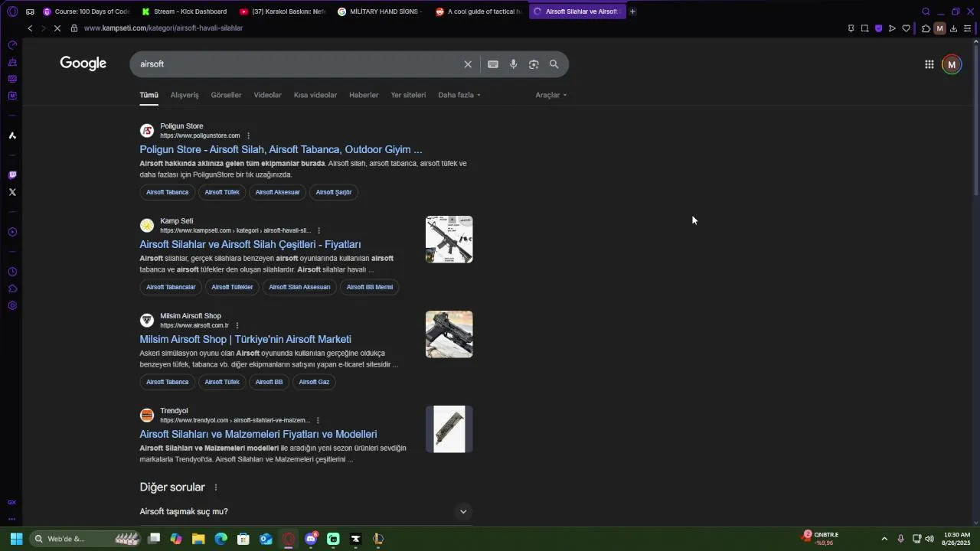Open more options for Kamp Seti result

click(318, 230)
